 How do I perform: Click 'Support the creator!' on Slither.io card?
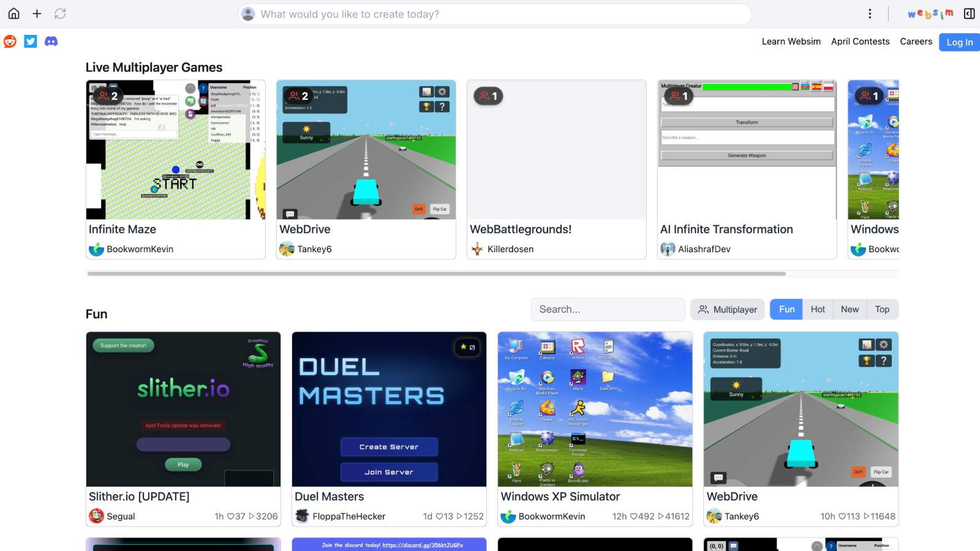[x=123, y=345]
